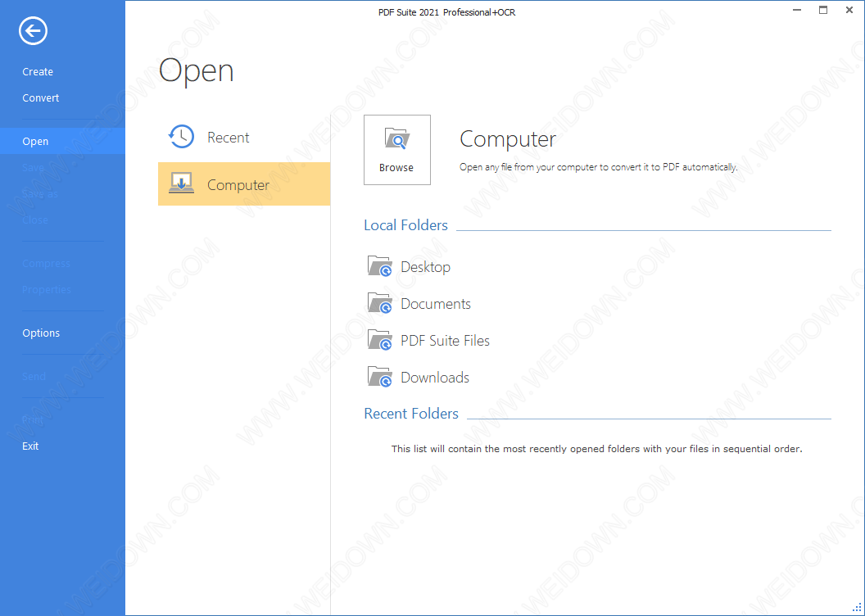Screen dimensions: 865x616
Task: Close the PDF Suite window
Action: 849,10
